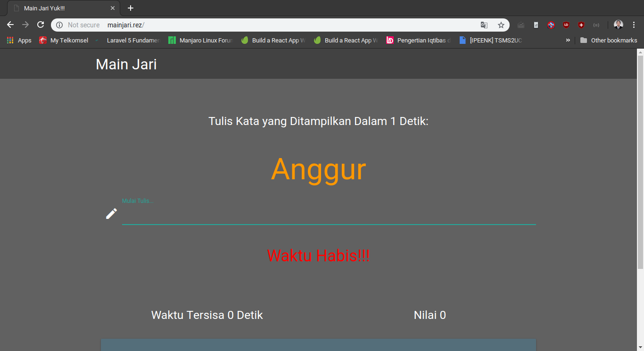Screen dimensions: 644x351
Task: Click the curly braces extension icon
Action: tap(596, 25)
